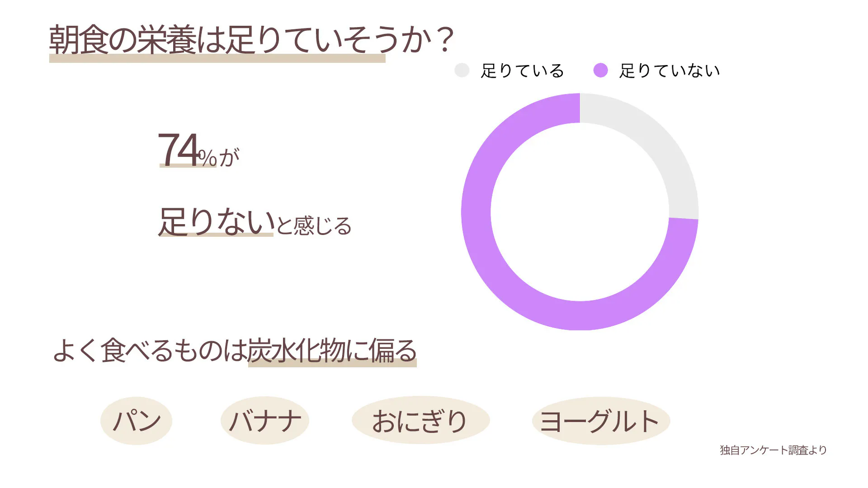Click the purple legend dot for 足りていない
868x488 pixels.
pos(600,70)
